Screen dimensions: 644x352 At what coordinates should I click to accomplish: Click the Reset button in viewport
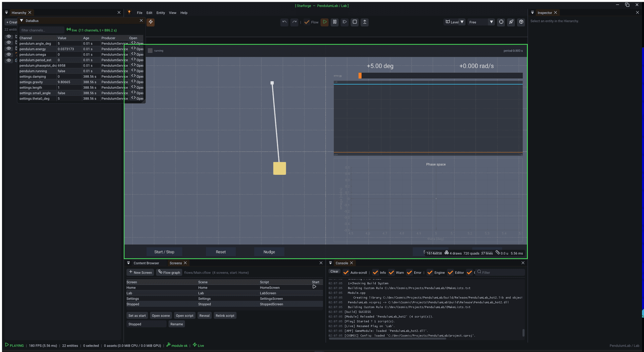tap(221, 252)
